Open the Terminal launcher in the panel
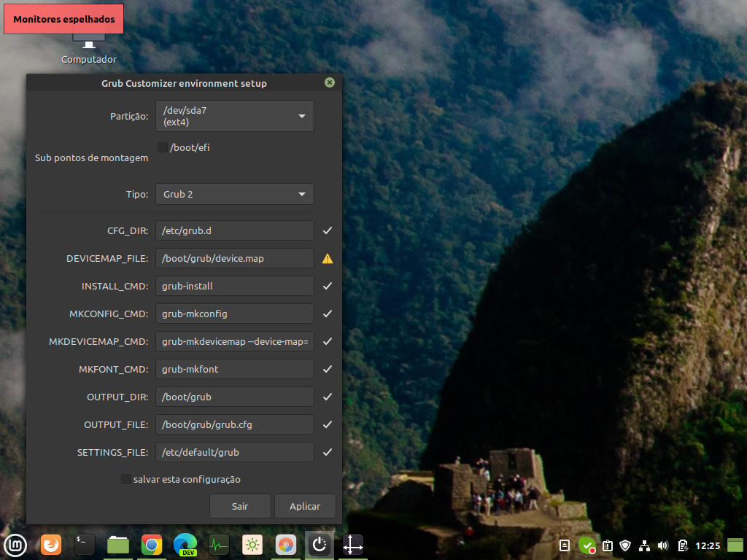The width and height of the screenshot is (747, 560). (85, 545)
